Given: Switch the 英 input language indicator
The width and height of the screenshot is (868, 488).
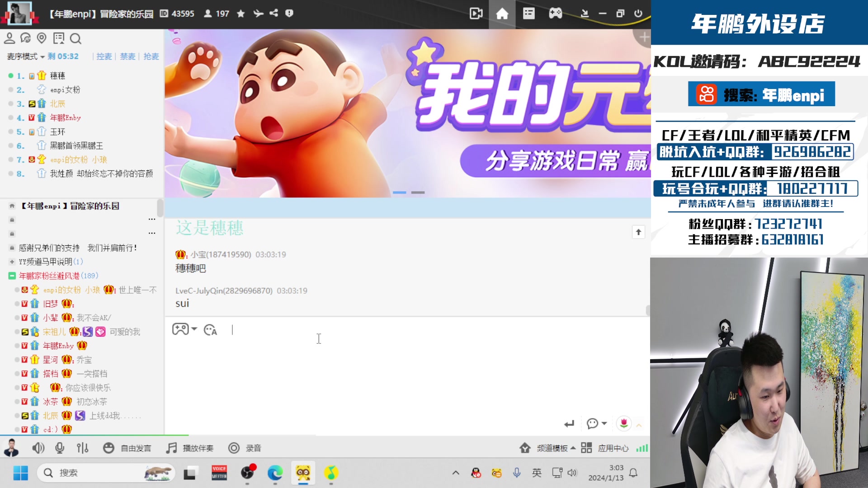Looking at the screenshot, I should point(537,473).
